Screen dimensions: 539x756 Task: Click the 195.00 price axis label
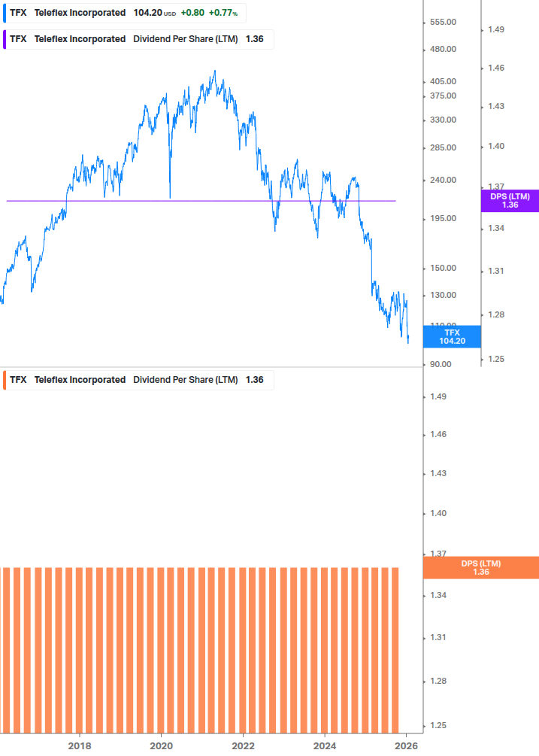coord(443,218)
